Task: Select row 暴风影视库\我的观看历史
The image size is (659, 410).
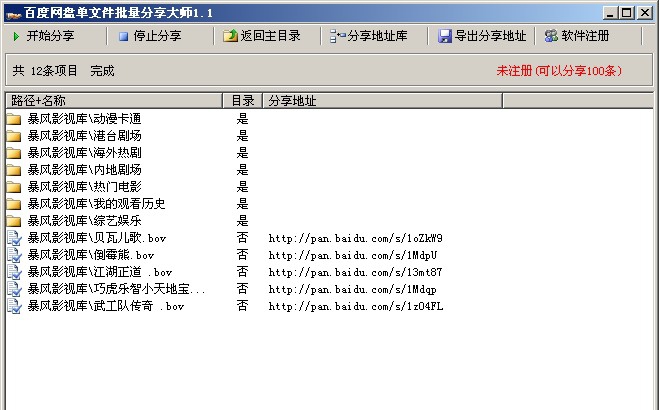Action: pos(96,204)
